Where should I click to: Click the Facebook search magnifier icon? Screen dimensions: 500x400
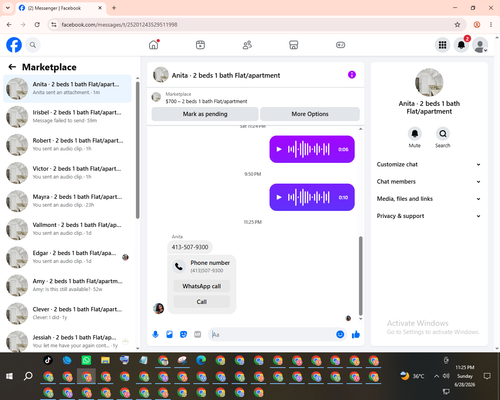(33, 45)
